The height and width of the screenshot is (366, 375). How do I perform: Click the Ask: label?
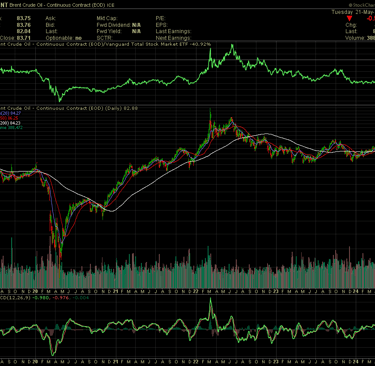click(50, 18)
